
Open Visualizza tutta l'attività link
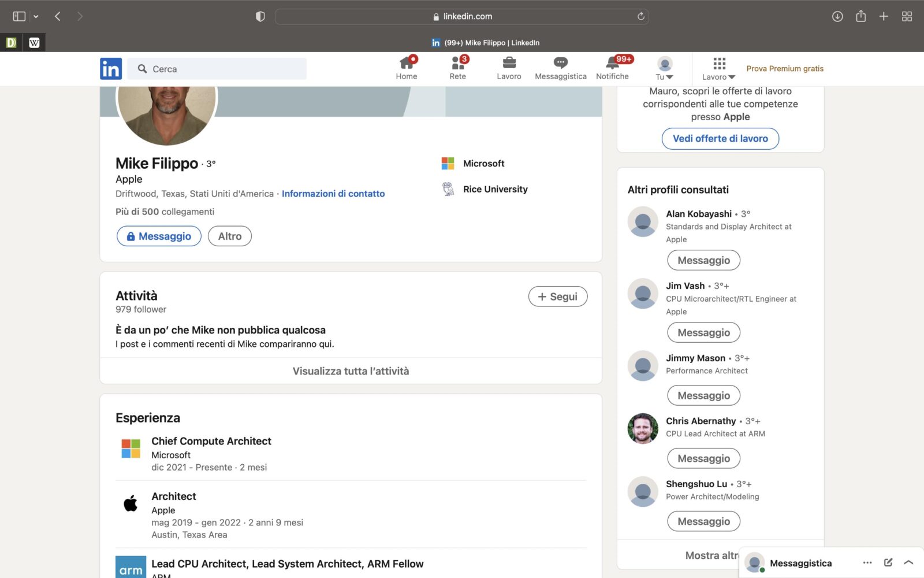coord(351,371)
